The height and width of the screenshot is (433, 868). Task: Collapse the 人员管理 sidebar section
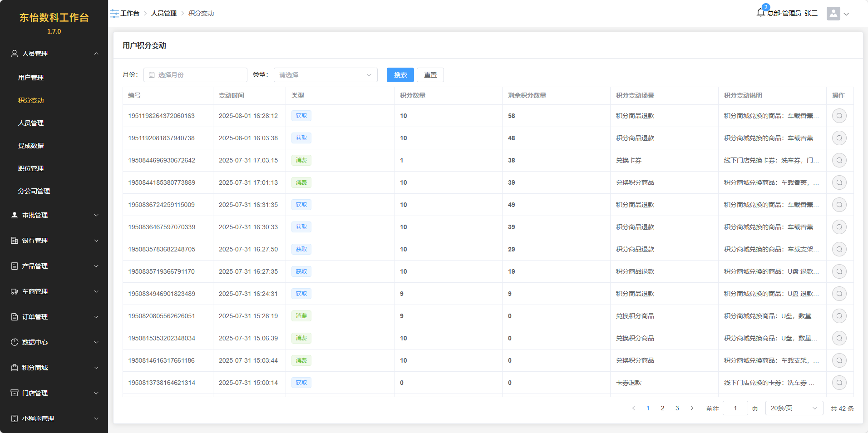(54, 54)
